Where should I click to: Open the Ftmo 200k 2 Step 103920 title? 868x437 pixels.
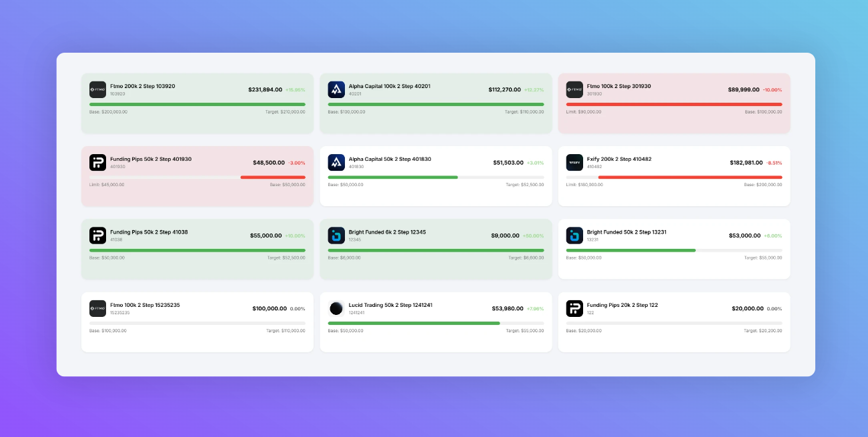143,86
